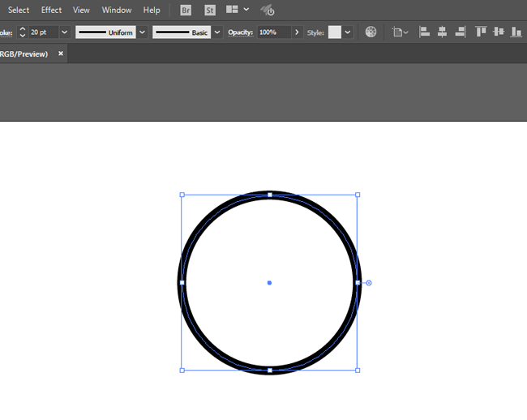
Task: Open the Effect menu
Action: point(51,10)
